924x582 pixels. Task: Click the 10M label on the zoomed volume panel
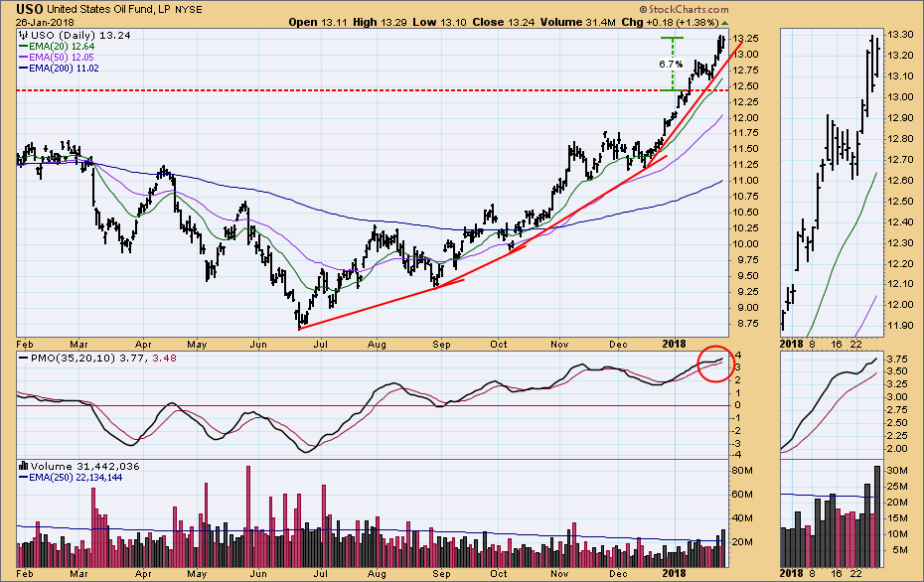point(897,534)
